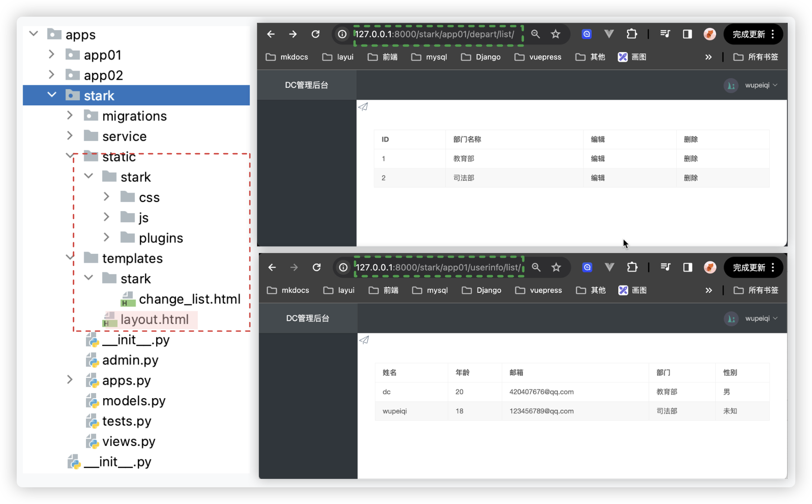Click the profile avatar in top browser toolbar

[x=709, y=34]
